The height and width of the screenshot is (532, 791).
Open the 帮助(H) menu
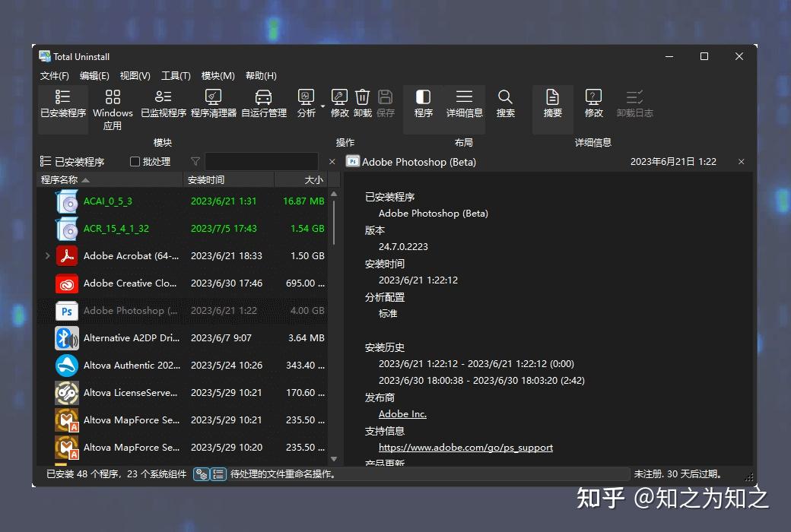pyautogui.click(x=261, y=76)
